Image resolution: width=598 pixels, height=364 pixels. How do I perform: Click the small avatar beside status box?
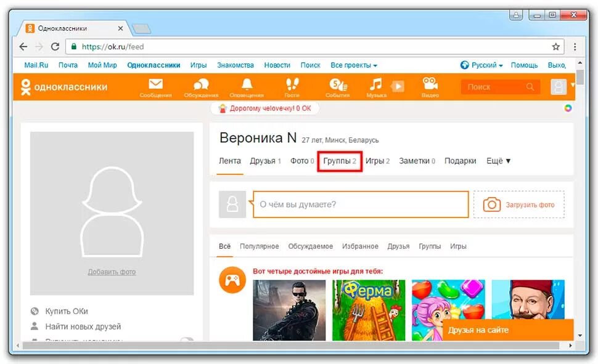232,204
